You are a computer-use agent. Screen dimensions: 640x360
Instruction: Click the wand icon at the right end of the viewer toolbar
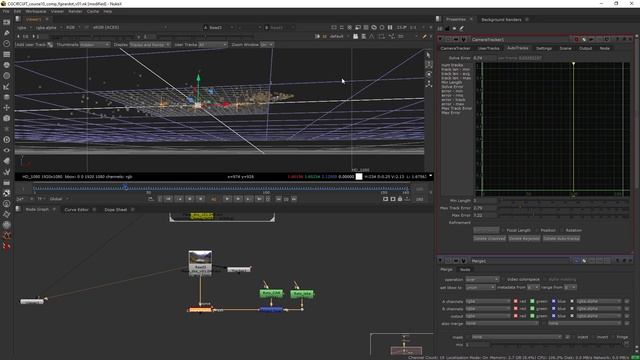tap(424, 36)
